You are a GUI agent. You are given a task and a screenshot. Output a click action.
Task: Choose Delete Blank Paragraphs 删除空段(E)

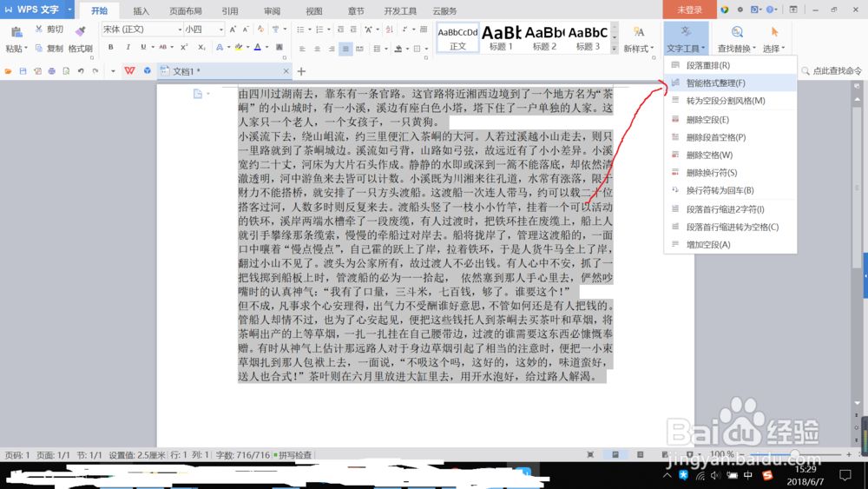point(731,120)
